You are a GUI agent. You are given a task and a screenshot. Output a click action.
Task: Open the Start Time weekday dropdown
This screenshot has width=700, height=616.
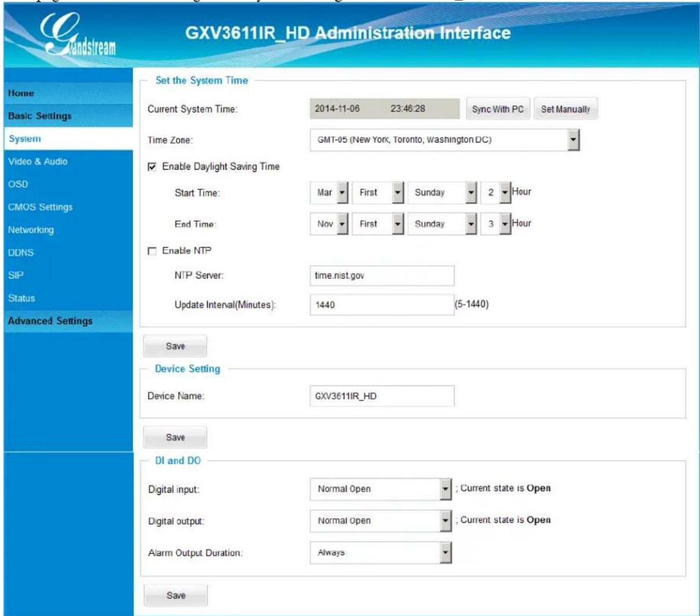click(443, 193)
